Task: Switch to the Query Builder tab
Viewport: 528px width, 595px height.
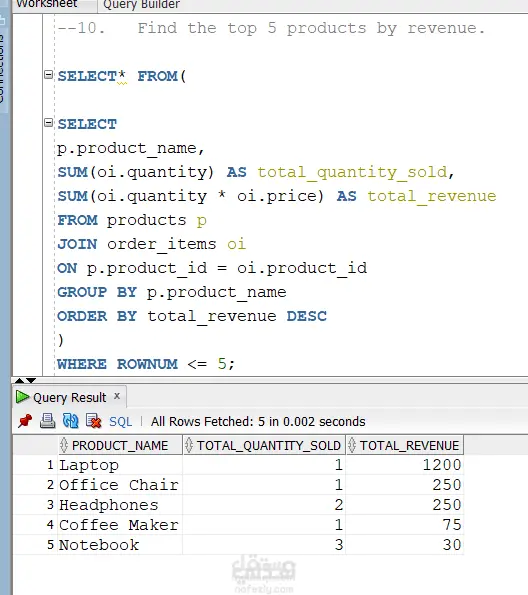Action: tap(141, 5)
